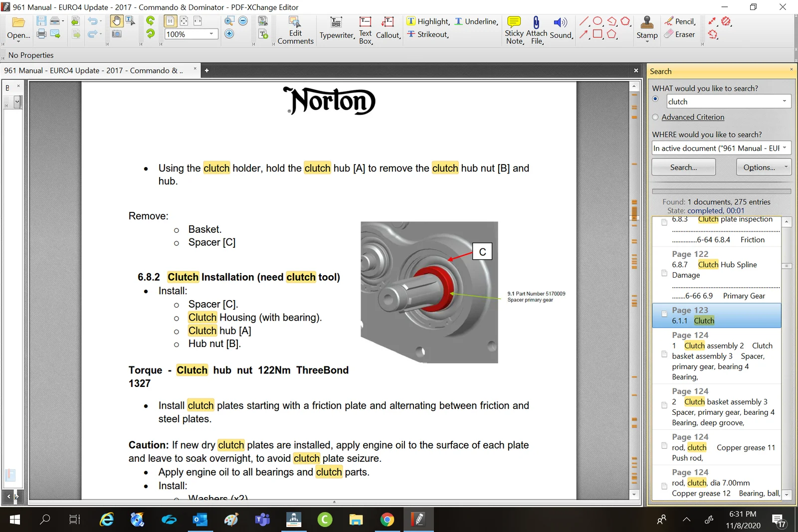Click the Save icon
This screenshot has width=798, height=532.
pyautogui.click(x=41, y=21)
